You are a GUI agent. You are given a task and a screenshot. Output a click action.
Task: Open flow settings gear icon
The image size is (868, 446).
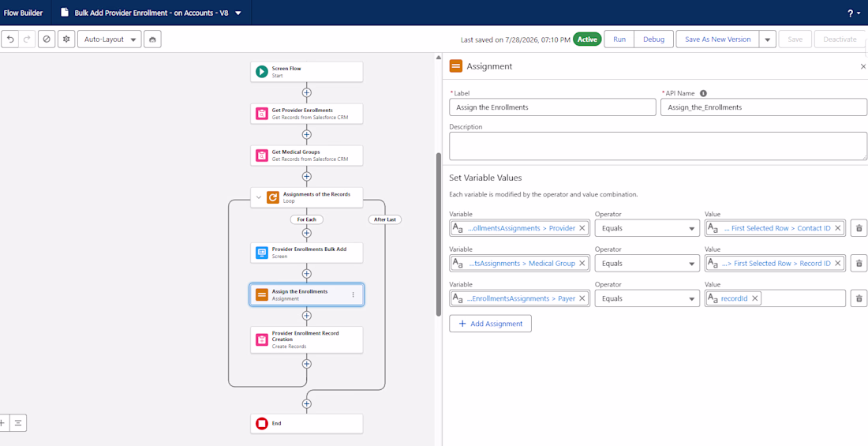click(x=66, y=39)
